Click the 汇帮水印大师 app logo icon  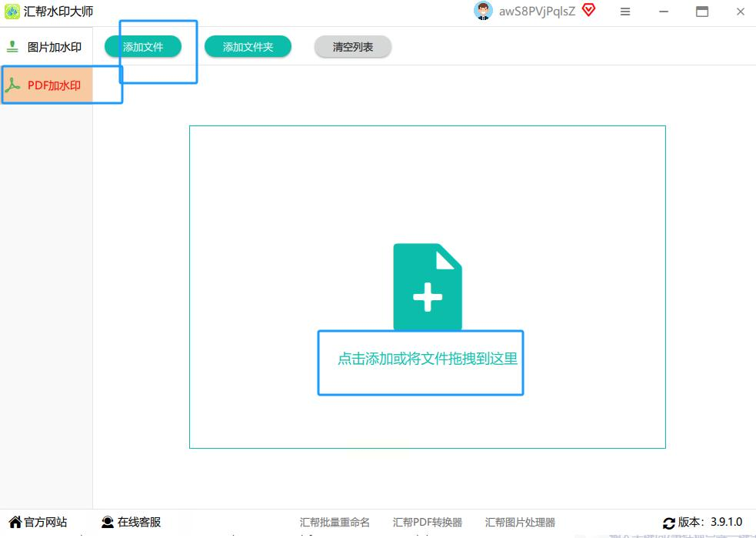12,12
